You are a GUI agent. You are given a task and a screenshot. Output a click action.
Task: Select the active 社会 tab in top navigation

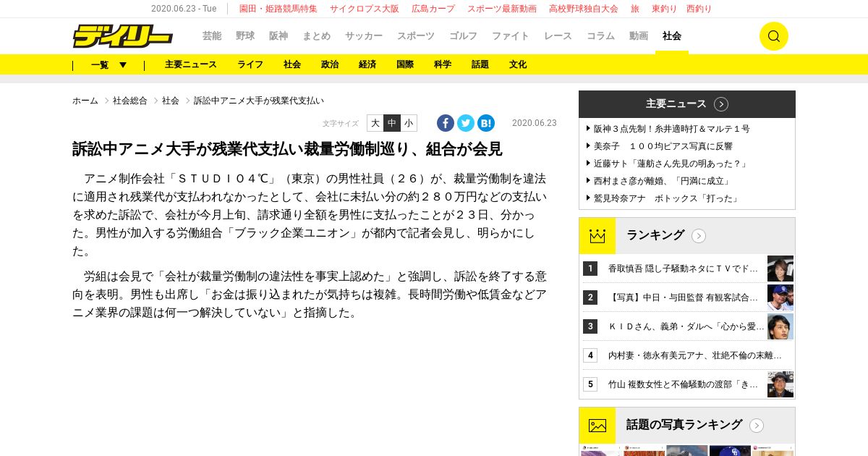[672, 36]
